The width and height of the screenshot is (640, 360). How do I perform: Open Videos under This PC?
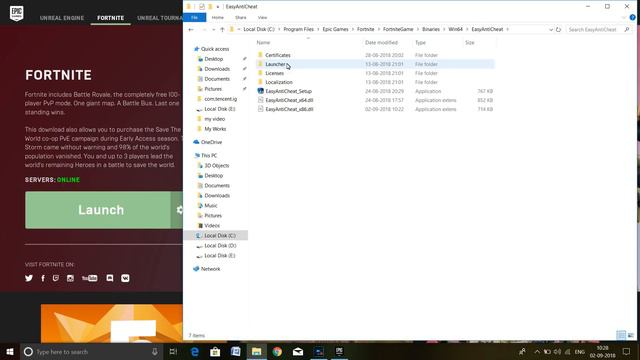[x=212, y=226]
